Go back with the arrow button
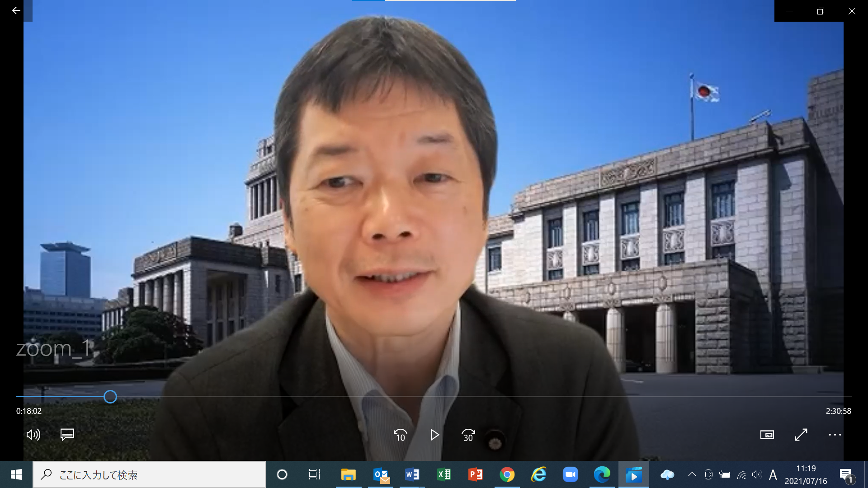This screenshot has height=488, width=868. click(x=16, y=11)
